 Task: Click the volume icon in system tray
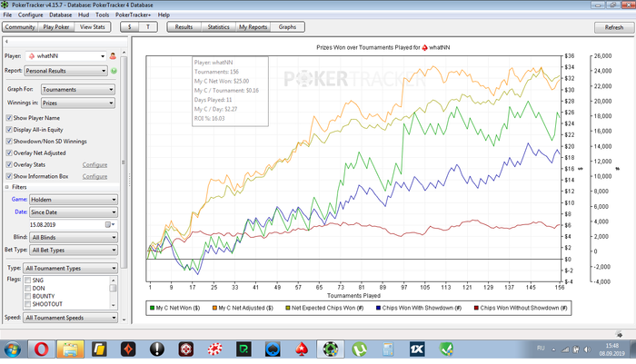pyautogui.click(x=587, y=349)
